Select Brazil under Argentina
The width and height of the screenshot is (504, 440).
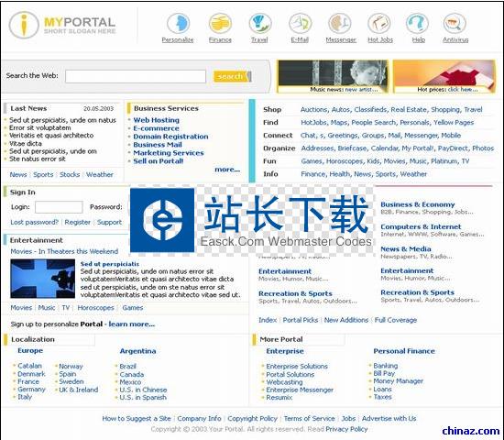click(127, 367)
